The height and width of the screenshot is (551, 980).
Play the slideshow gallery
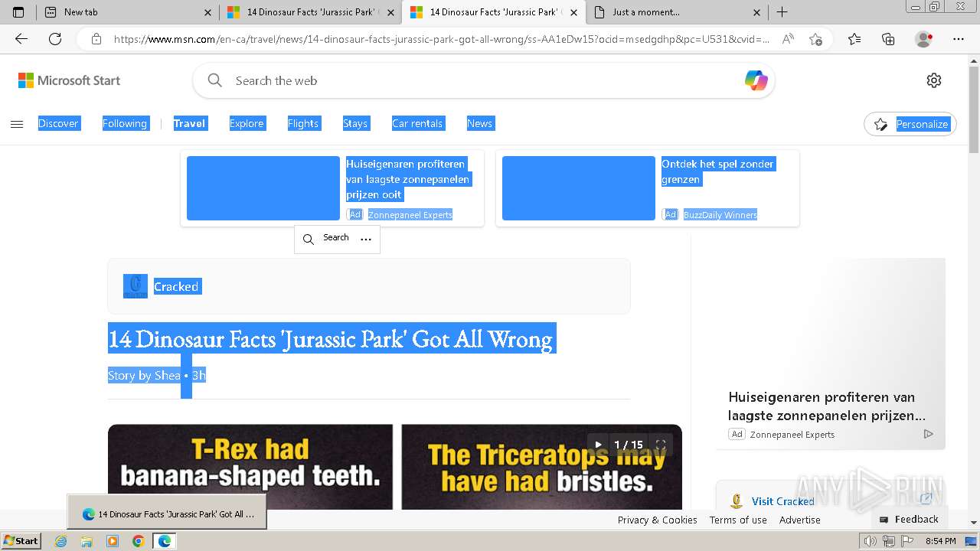[599, 445]
